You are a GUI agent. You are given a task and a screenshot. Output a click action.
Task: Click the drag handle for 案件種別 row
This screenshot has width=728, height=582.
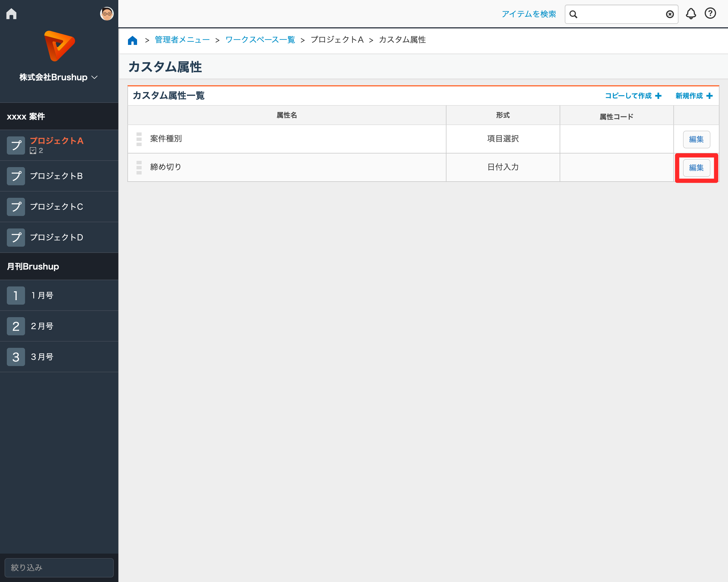(x=139, y=139)
